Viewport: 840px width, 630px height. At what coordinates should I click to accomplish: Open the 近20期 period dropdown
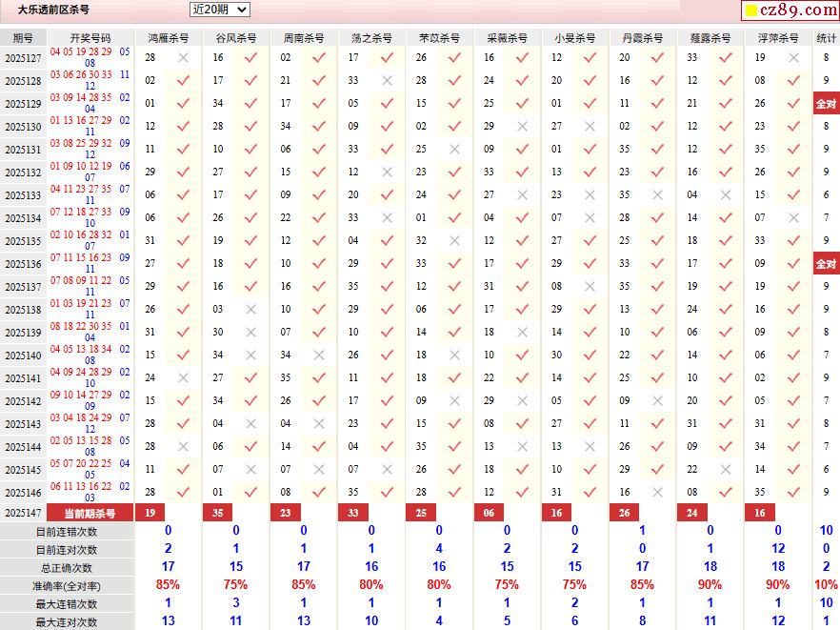pyautogui.click(x=219, y=10)
